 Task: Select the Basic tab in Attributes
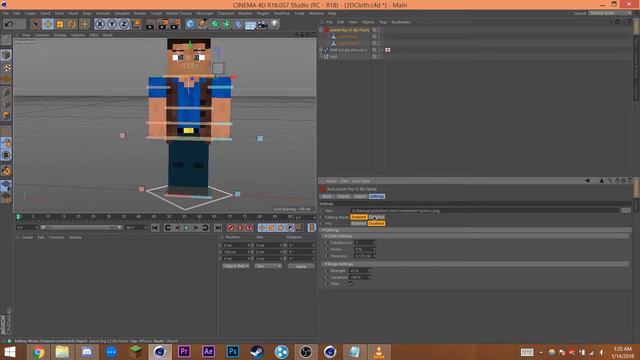pos(327,196)
